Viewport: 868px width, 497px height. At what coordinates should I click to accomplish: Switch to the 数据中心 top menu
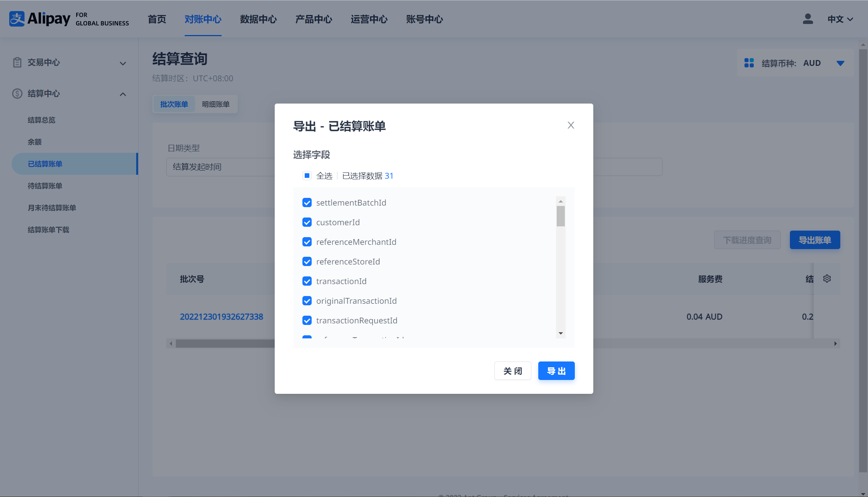click(258, 19)
